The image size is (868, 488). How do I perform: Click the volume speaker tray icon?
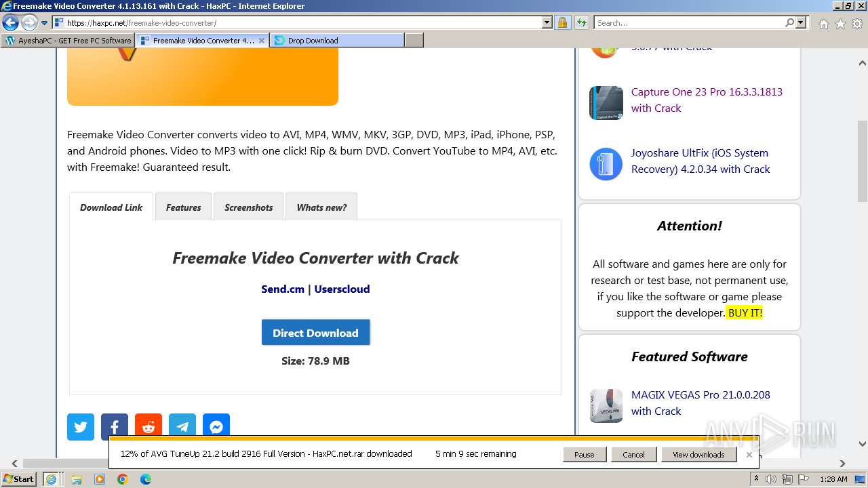[771, 479]
